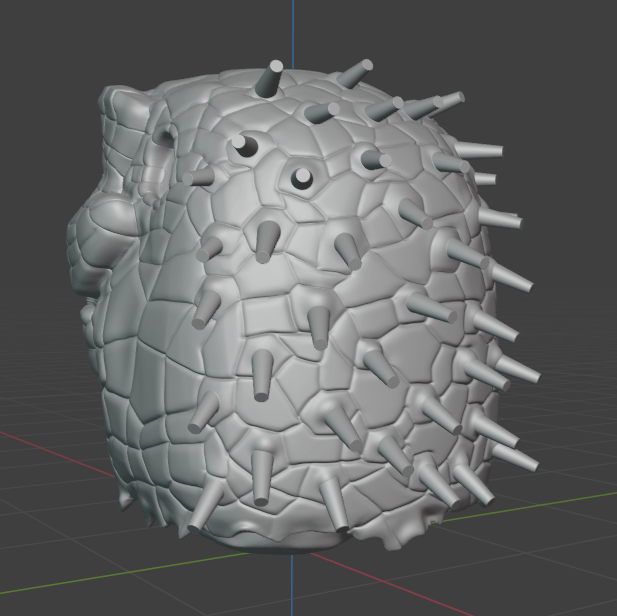Click empty background in the upper-left corner

(x=40, y=40)
